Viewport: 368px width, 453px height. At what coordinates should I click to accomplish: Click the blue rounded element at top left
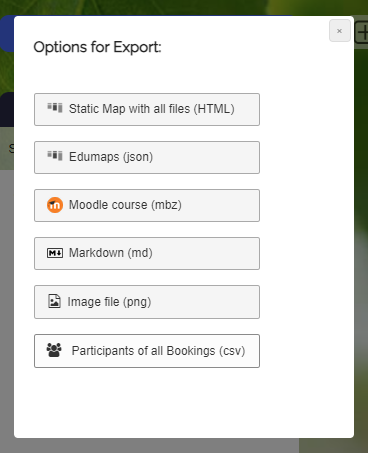pos(7,33)
